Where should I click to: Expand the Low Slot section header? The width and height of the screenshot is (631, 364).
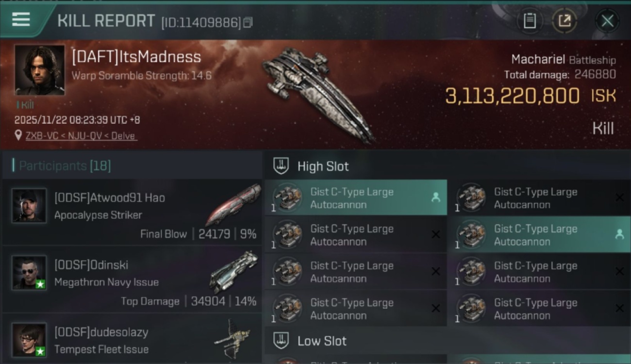pos(447,341)
